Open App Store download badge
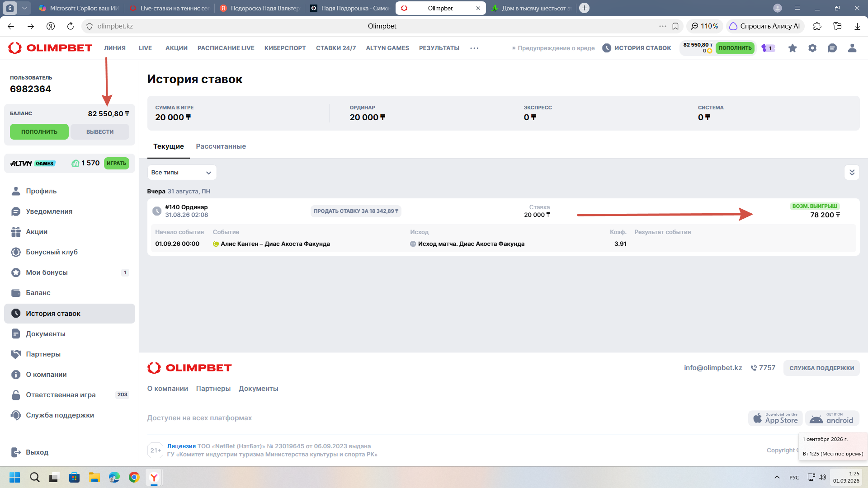This screenshot has width=868, height=488. click(775, 418)
